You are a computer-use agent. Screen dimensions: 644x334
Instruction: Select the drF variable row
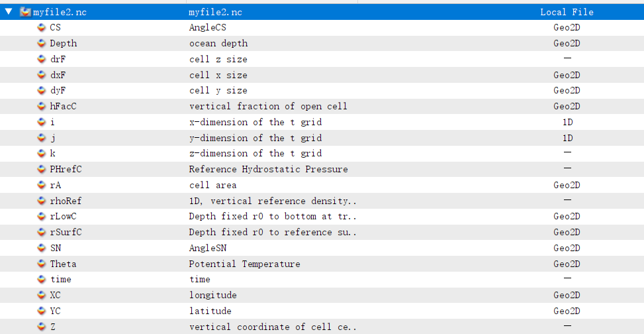click(57, 60)
